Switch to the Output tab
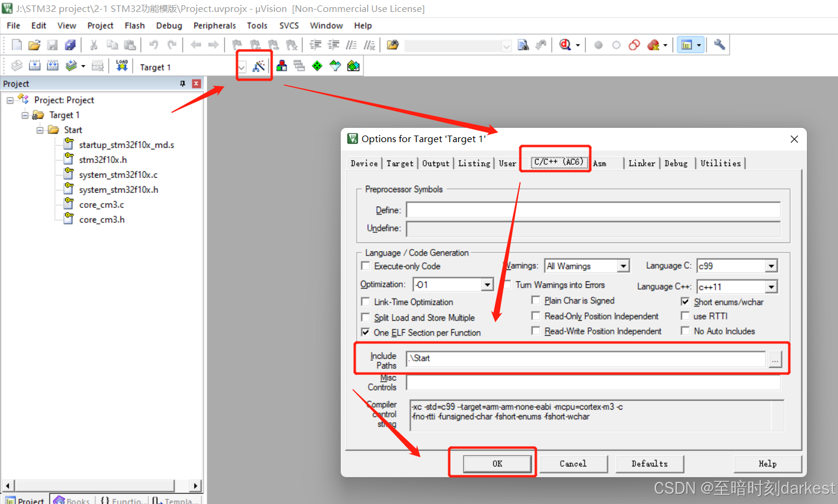The width and height of the screenshot is (838, 504). coord(436,163)
